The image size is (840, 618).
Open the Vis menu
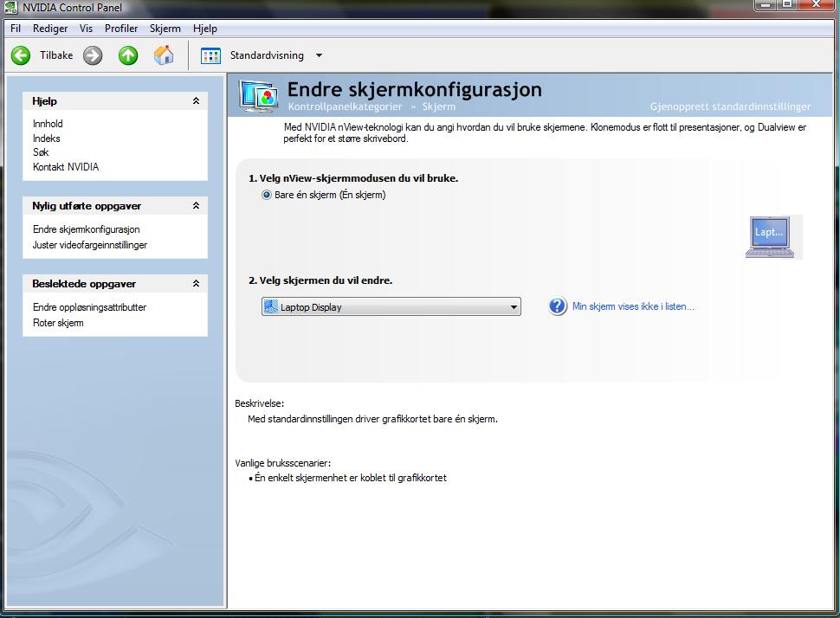[x=86, y=29]
